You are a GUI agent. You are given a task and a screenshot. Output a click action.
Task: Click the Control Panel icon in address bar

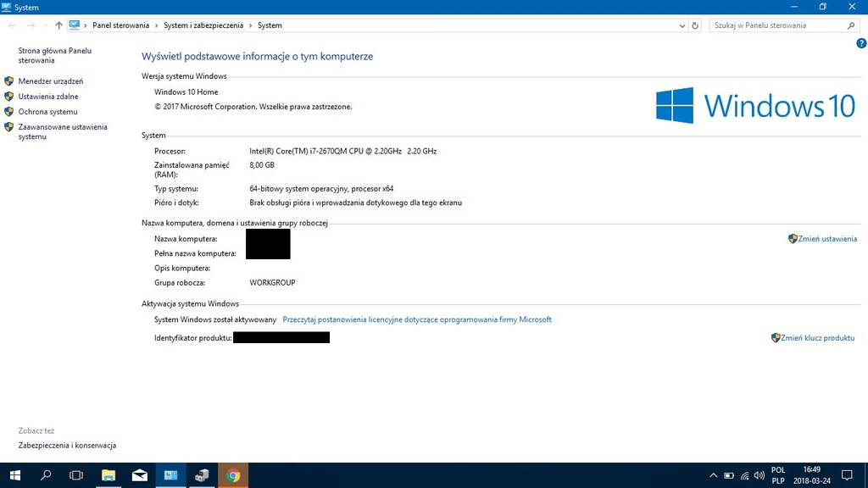75,25
